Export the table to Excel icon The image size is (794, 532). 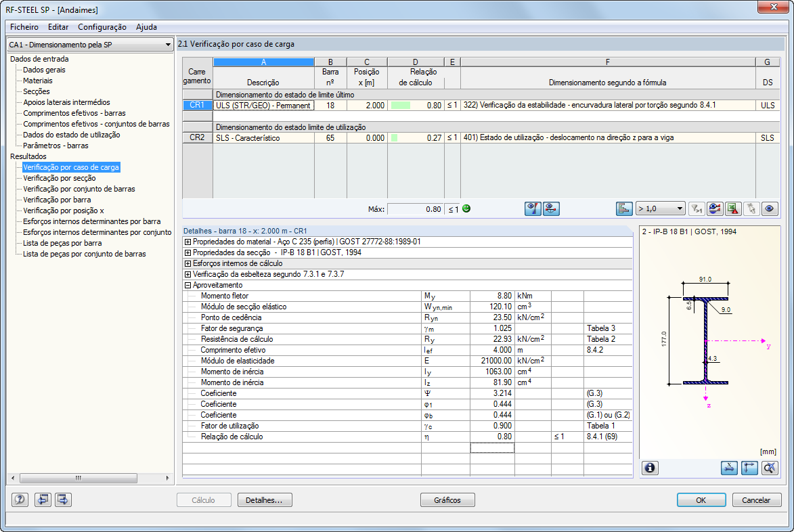[732, 208]
